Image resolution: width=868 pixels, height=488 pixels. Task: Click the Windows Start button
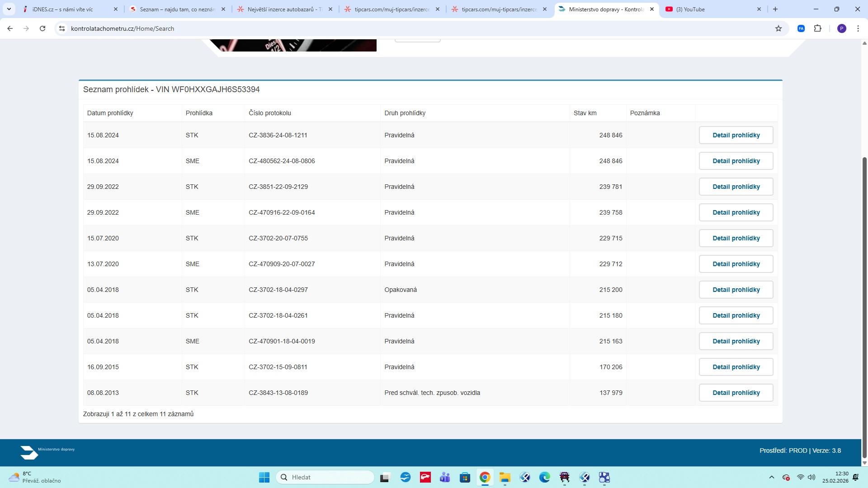point(264,477)
